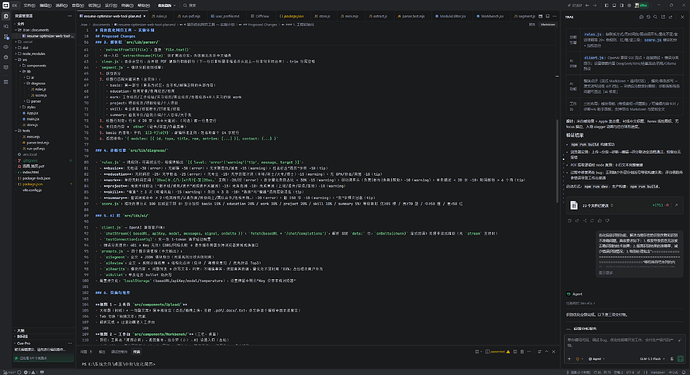Open vite.config.js in the file tree
This screenshot has width=690, height=375.
pos(32,190)
